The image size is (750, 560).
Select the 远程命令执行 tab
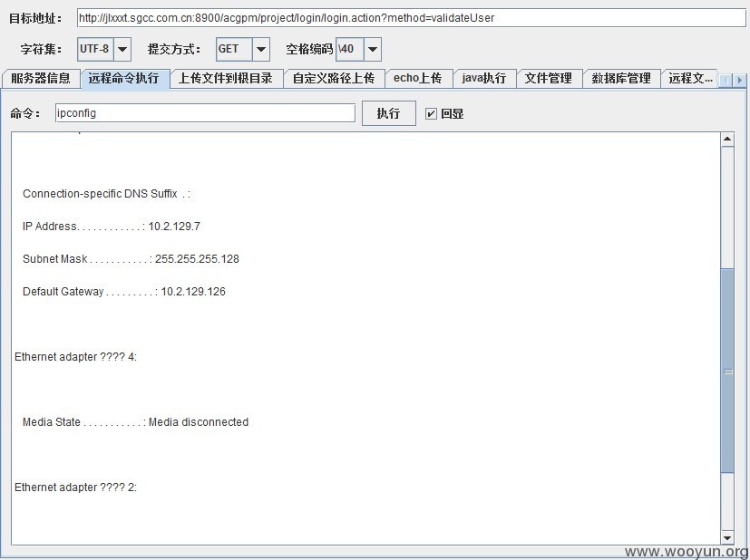[124, 78]
